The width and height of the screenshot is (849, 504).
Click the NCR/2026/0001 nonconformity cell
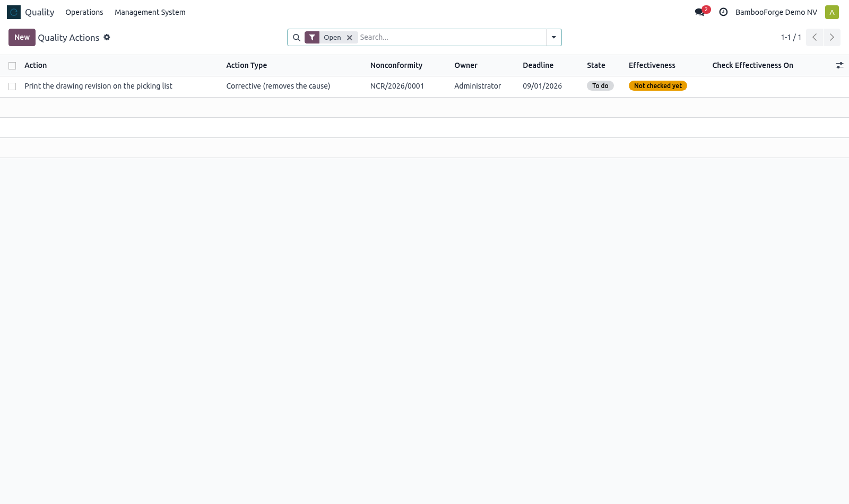point(397,86)
